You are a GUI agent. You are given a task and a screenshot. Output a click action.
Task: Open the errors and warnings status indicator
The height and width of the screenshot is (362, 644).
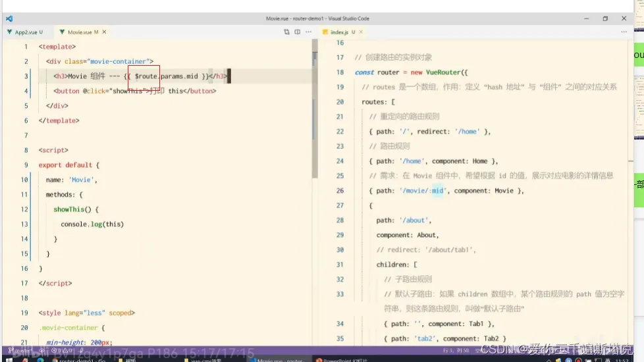62,351
